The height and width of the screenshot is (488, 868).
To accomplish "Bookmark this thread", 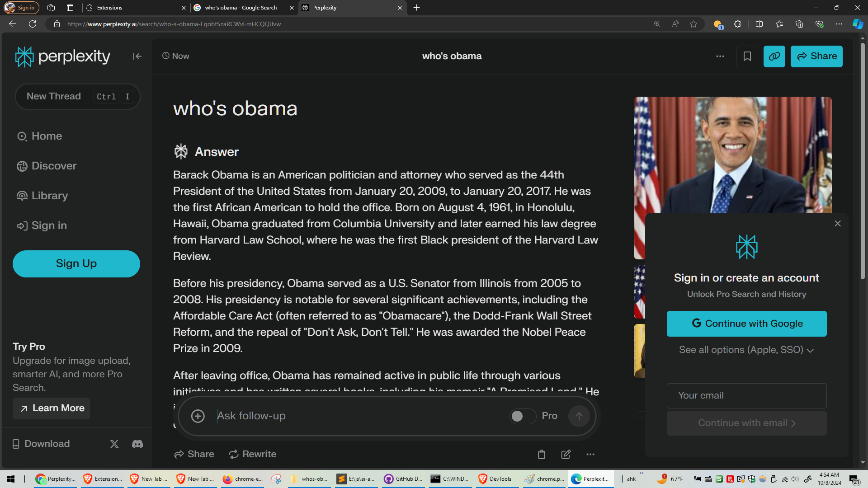I will coord(747,56).
